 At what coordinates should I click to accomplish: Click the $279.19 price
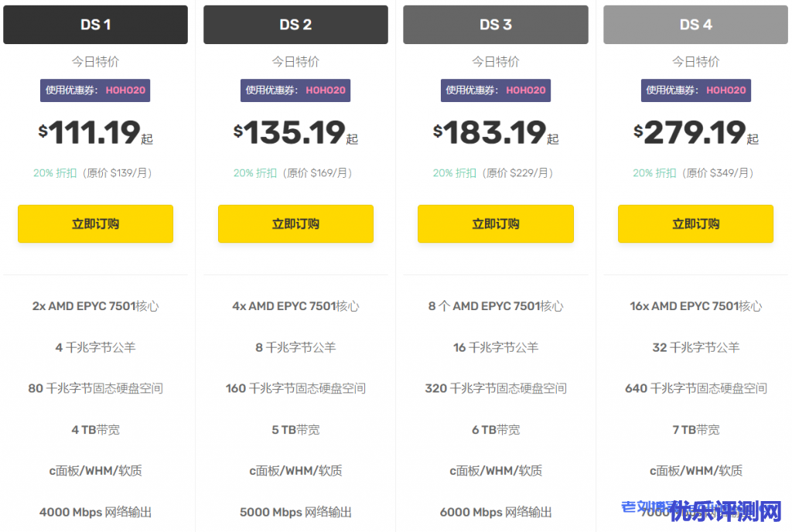click(x=695, y=133)
